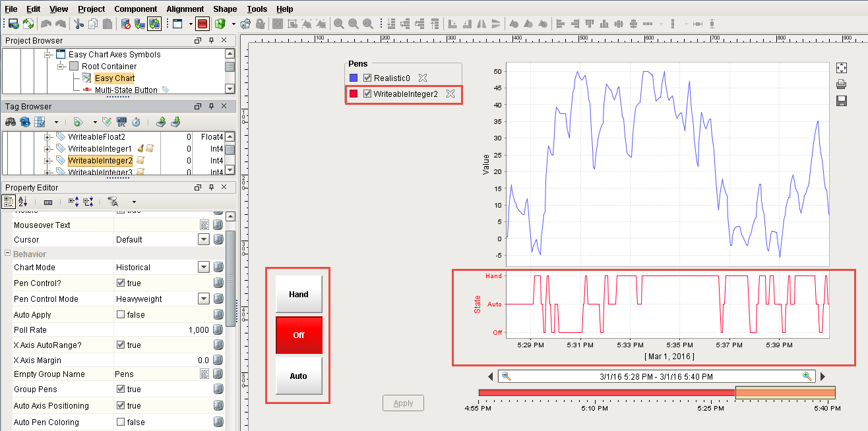This screenshot has width=868, height=431.
Task: Toggle the Group Pens checkbox
Action: (x=121, y=389)
